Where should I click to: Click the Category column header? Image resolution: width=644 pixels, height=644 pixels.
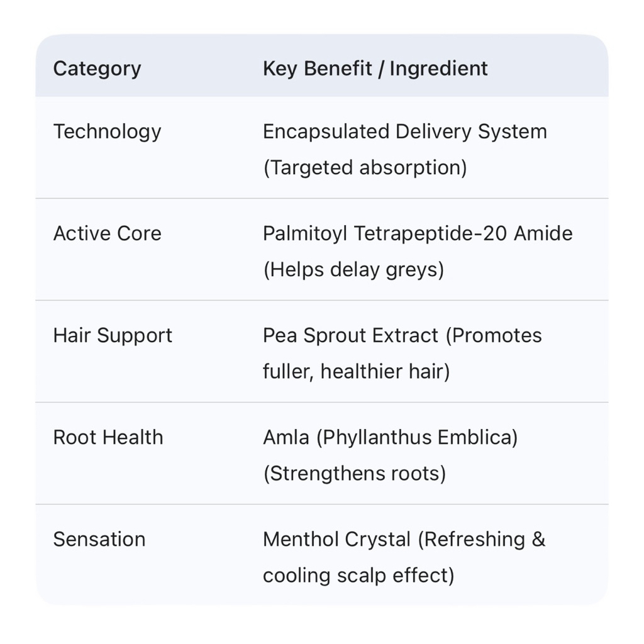[97, 69]
